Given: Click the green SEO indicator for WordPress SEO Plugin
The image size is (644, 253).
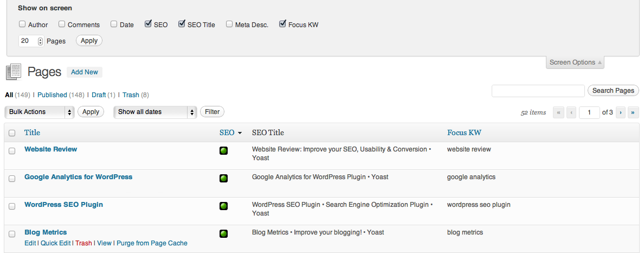Looking at the screenshot, I should coord(223,206).
